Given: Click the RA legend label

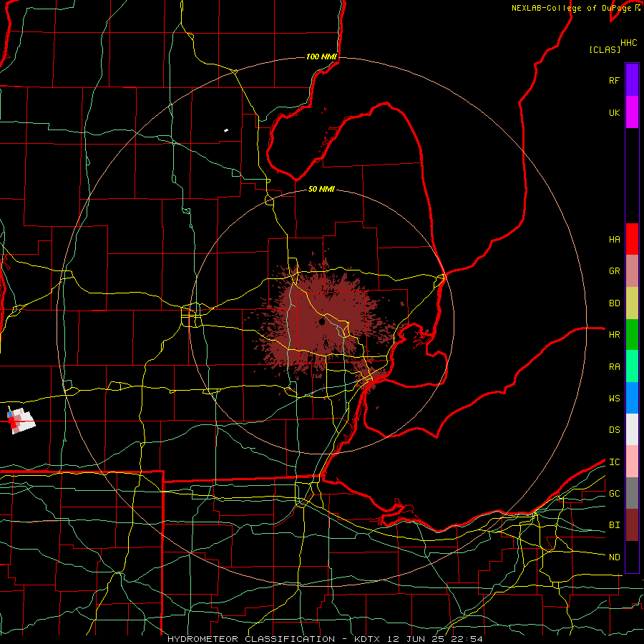Looking at the screenshot, I should coord(614,367).
